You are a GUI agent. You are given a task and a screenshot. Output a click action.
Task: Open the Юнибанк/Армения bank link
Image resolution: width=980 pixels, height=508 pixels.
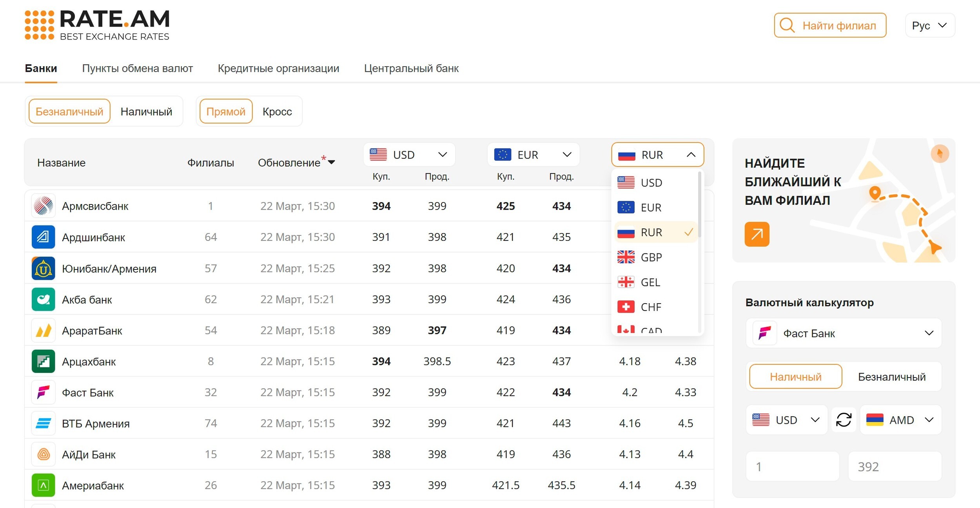[109, 269]
